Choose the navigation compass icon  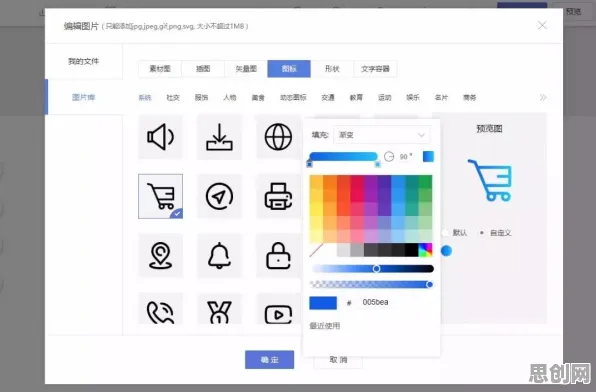(219, 196)
